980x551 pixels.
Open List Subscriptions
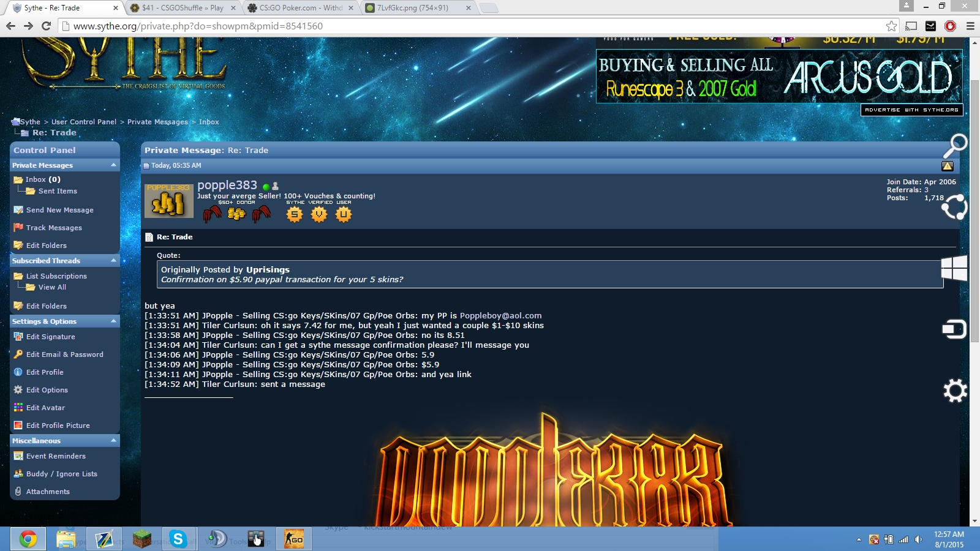click(x=56, y=276)
